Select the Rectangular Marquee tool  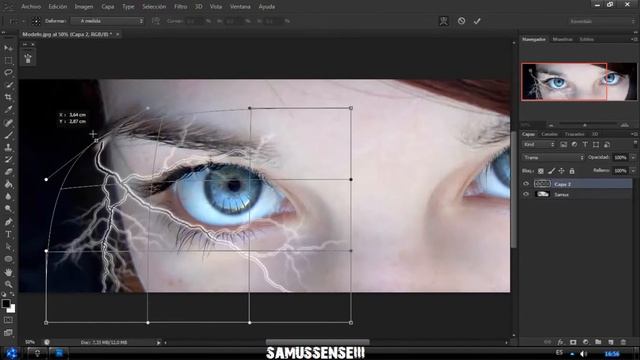[x=8, y=60]
